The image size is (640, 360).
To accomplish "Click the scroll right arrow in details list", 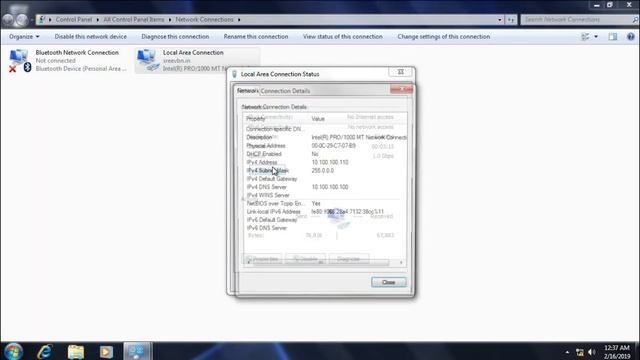I will pos(401,262).
